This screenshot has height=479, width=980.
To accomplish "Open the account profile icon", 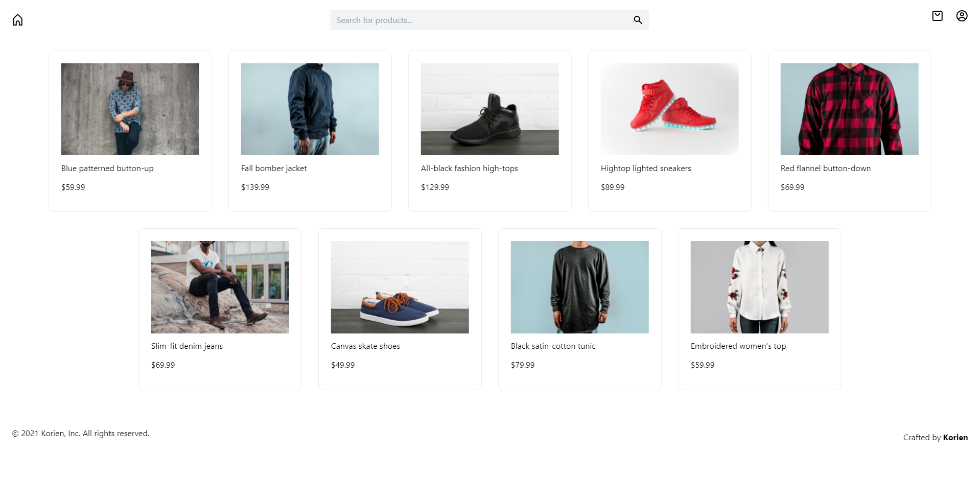I will pyautogui.click(x=962, y=16).
